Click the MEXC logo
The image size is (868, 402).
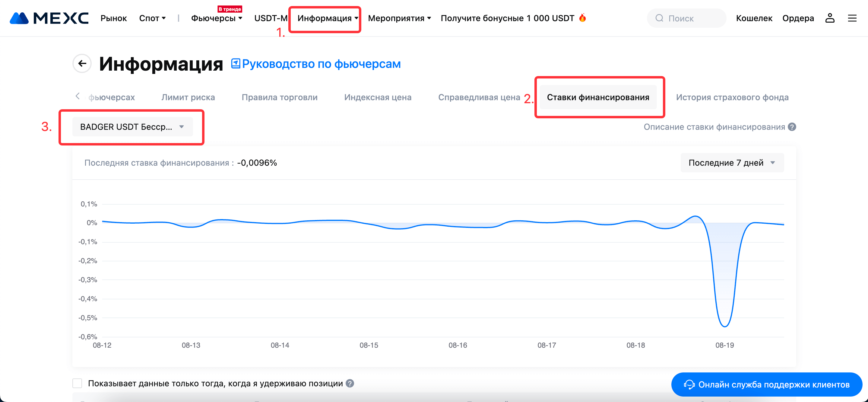tap(49, 18)
